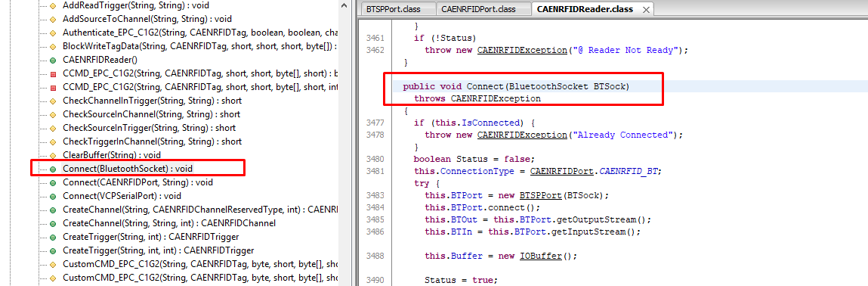Click line number 3477 in the gutter

point(375,123)
